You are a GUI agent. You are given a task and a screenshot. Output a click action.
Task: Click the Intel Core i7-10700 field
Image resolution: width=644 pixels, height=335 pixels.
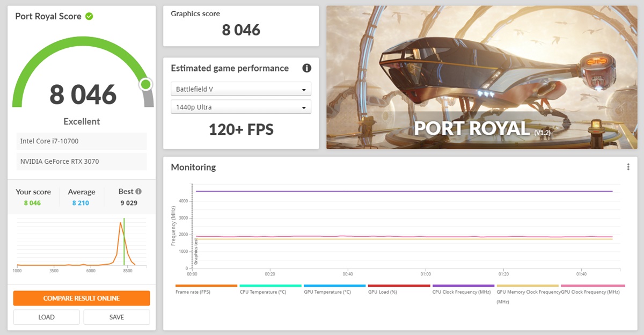[82, 141]
